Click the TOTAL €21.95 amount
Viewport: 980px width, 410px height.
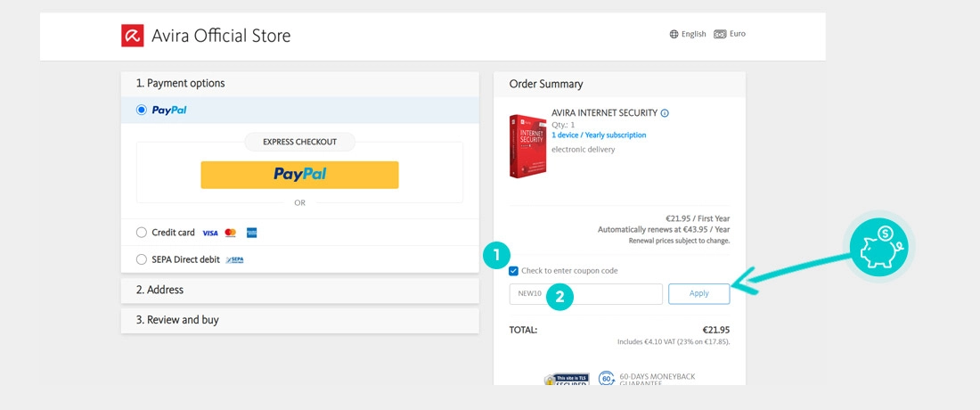[716, 330]
